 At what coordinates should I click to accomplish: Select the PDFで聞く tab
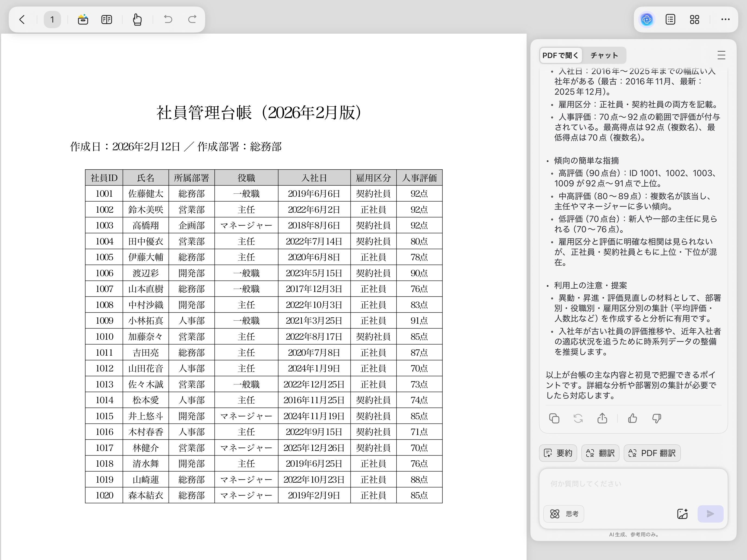(560, 55)
